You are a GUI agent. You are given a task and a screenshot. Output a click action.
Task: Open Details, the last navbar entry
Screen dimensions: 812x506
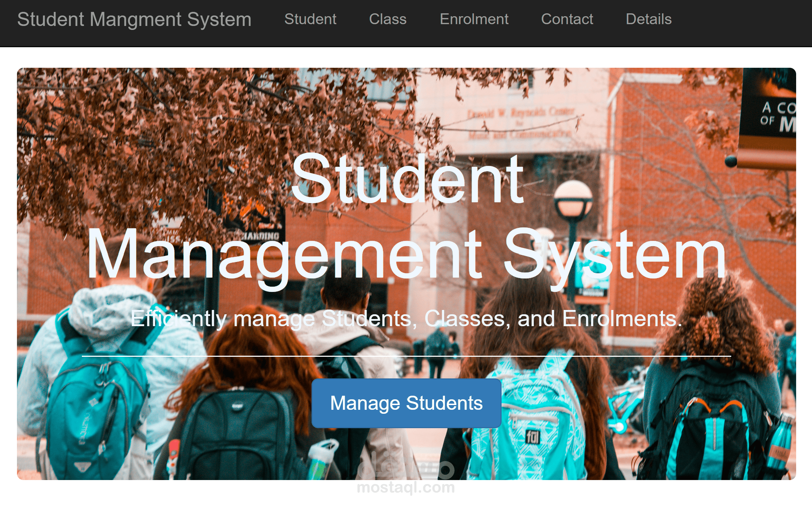coord(648,19)
